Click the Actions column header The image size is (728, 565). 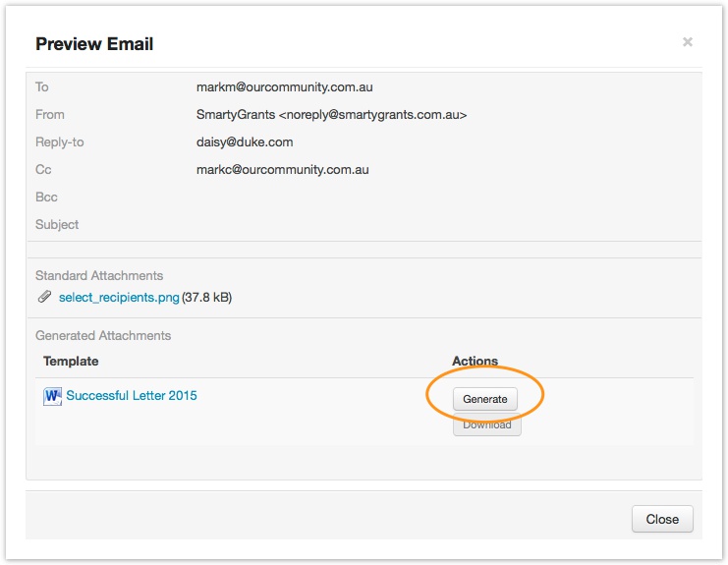[x=475, y=362]
